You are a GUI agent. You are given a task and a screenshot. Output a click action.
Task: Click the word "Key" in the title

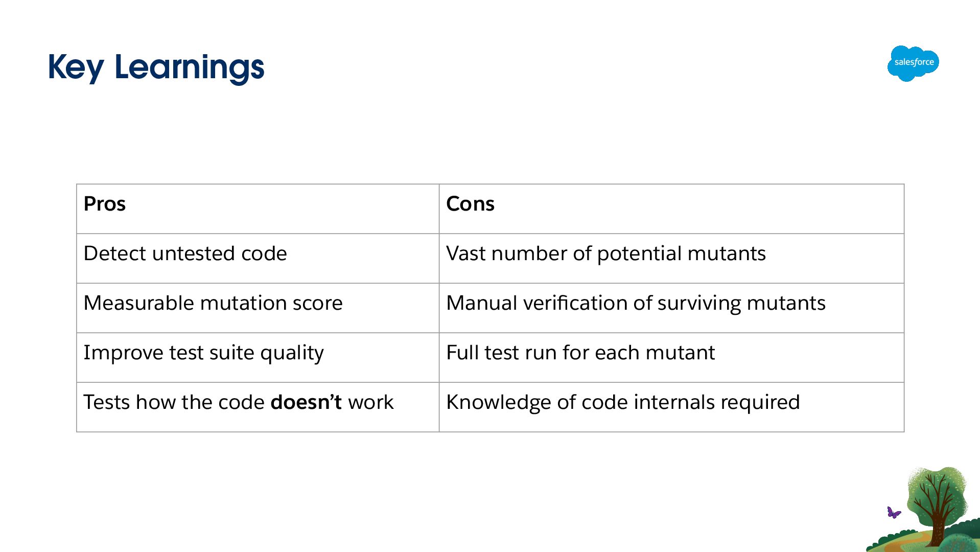[76, 67]
